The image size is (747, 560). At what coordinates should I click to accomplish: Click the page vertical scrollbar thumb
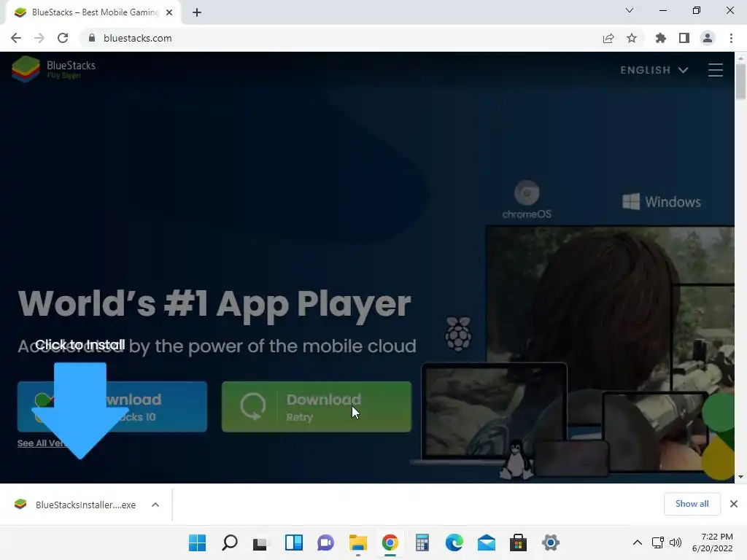(x=740, y=81)
